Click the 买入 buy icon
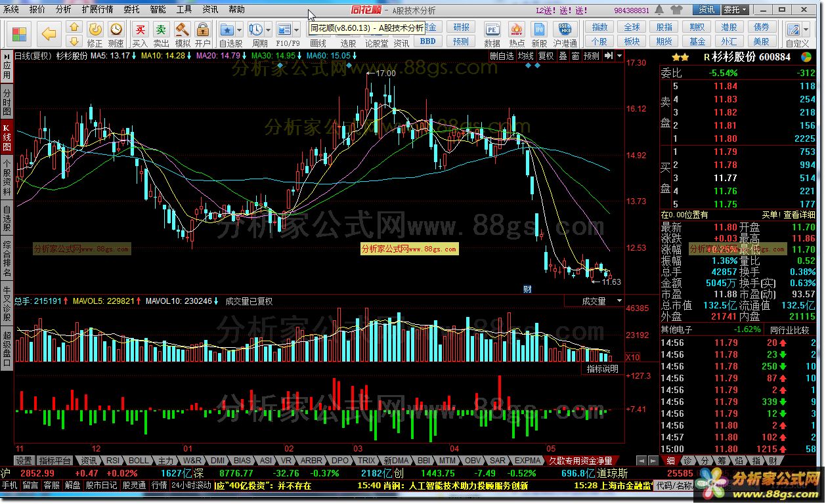 coord(140,30)
